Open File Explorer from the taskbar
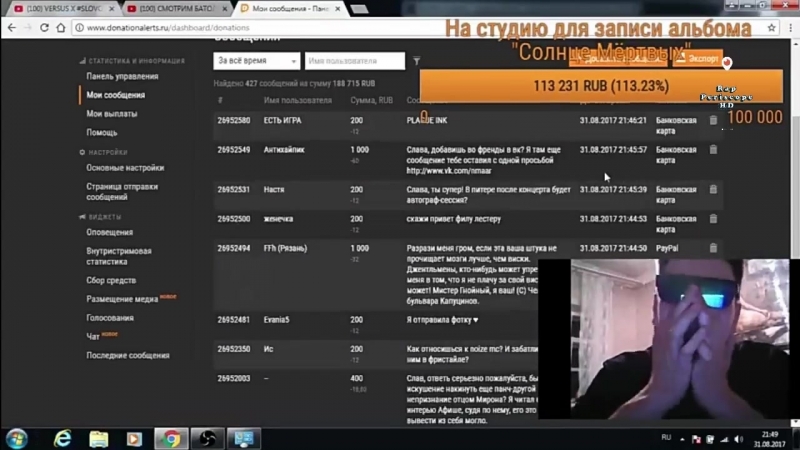 pyautogui.click(x=98, y=439)
